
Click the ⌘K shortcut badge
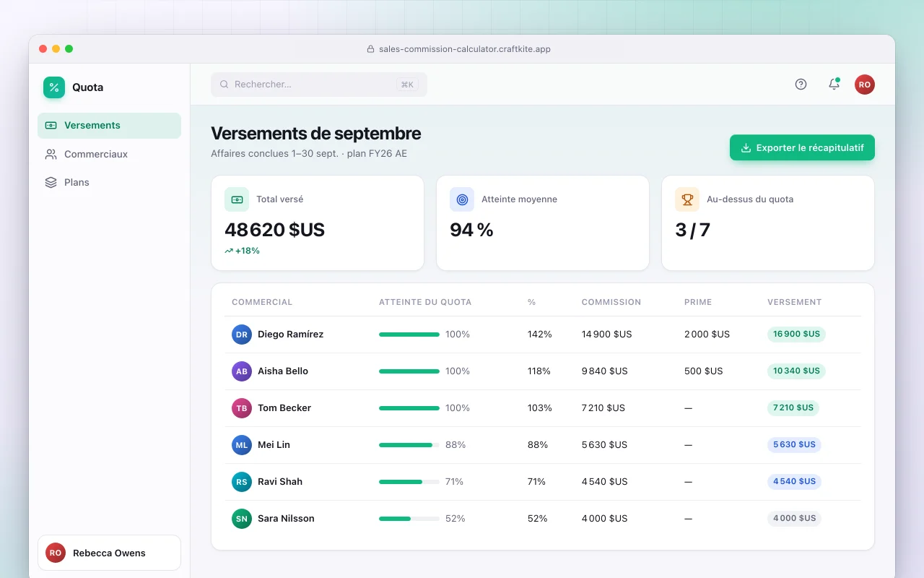point(407,85)
